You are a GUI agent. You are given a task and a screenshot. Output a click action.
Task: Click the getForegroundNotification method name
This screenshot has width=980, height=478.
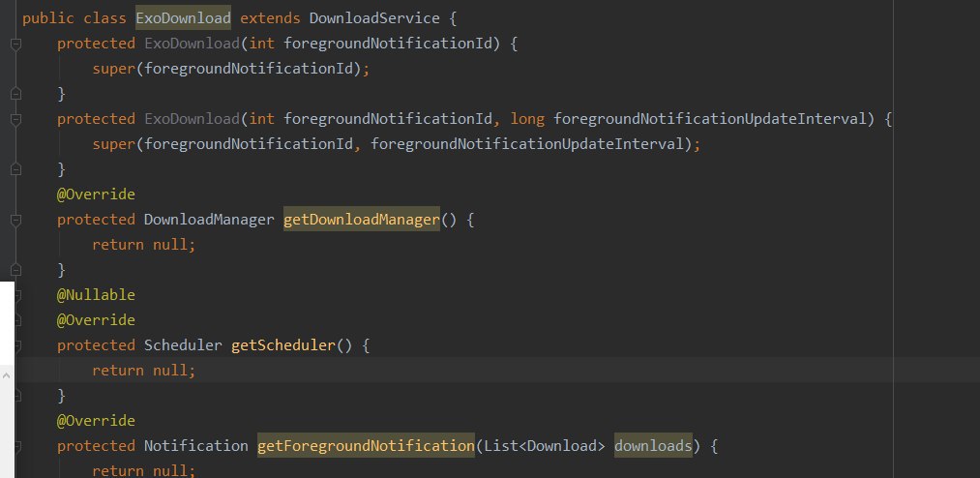coord(367,446)
